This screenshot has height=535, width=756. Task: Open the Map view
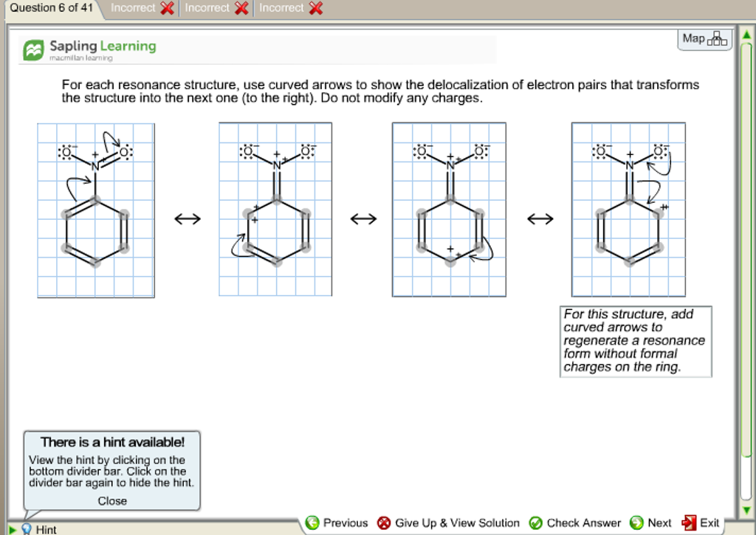704,38
